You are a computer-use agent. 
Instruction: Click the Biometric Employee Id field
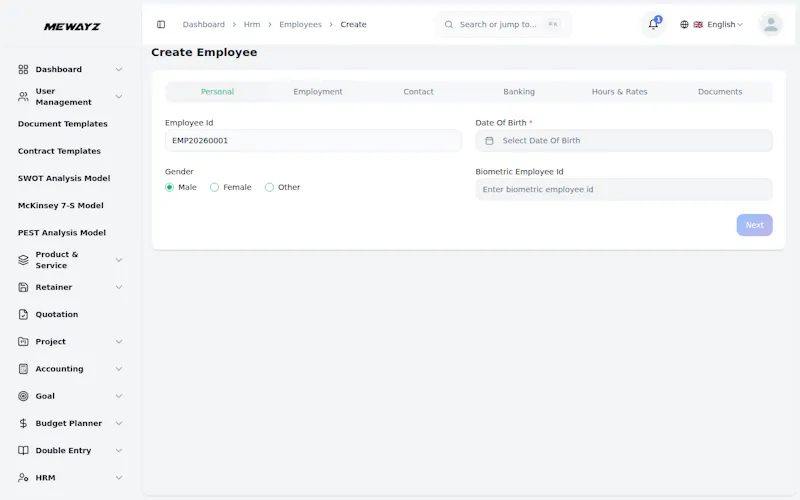[x=623, y=189]
